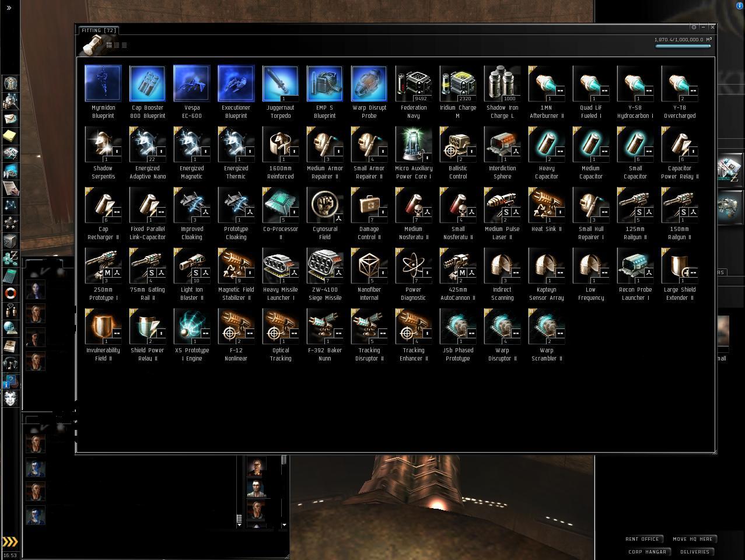Select the 250mm Prototype I railgun item
The width and height of the screenshot is (745, 560).
pyautogui.click(x=103, y=273)
